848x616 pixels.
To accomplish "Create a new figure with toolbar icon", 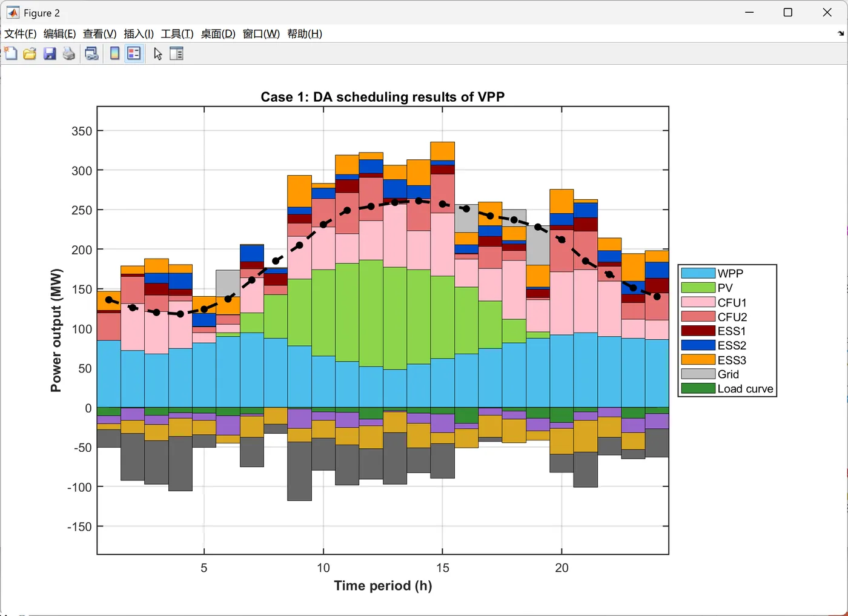I will (x=10, y=53).
